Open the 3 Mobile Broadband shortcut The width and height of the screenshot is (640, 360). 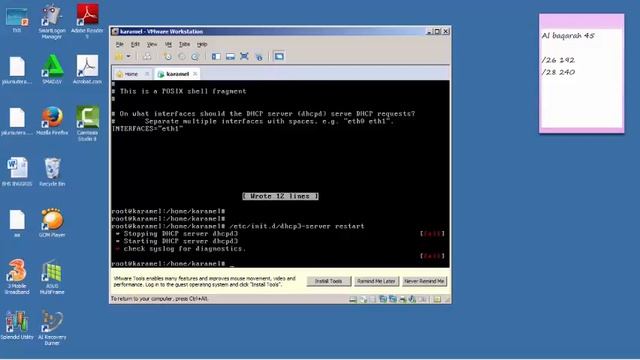(17, 276)
